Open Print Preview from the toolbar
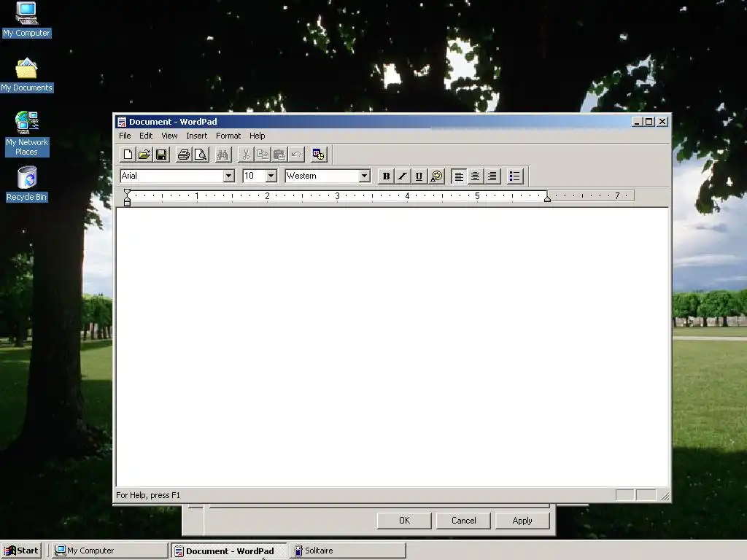The image size is (747, 560). point(201,155)
